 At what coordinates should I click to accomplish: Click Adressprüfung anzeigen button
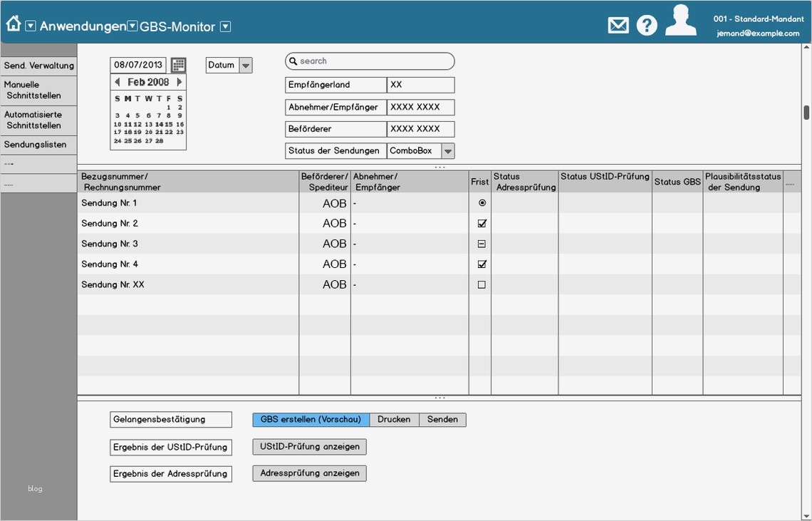[310, 473]
